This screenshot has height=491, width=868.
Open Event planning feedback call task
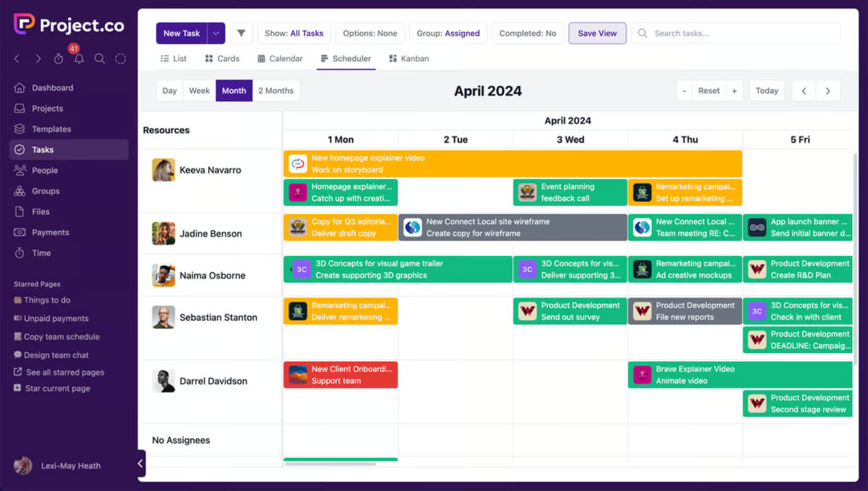click(570, 192)
